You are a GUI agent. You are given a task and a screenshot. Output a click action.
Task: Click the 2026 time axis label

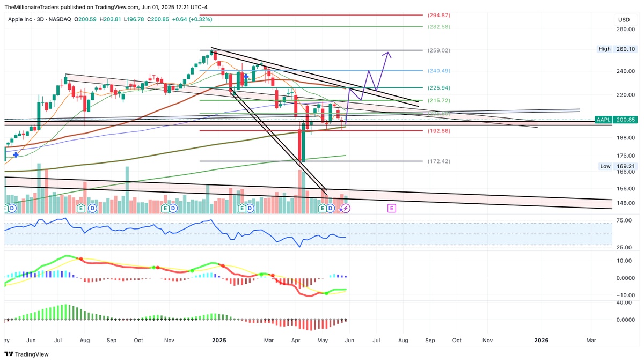[541, 340]
